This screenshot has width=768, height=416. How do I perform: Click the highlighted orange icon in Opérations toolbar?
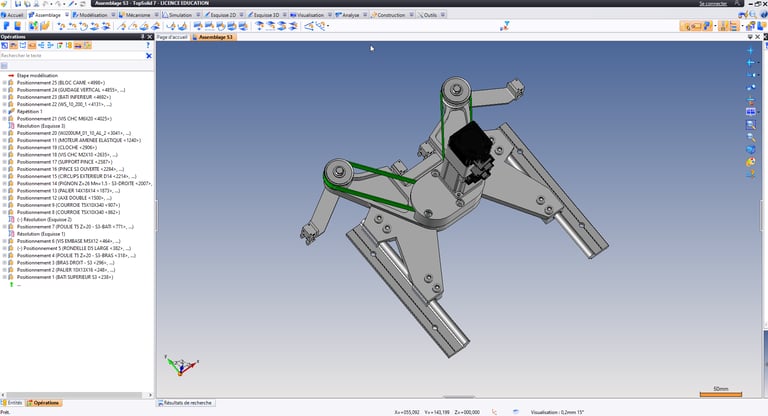[32, 46]
